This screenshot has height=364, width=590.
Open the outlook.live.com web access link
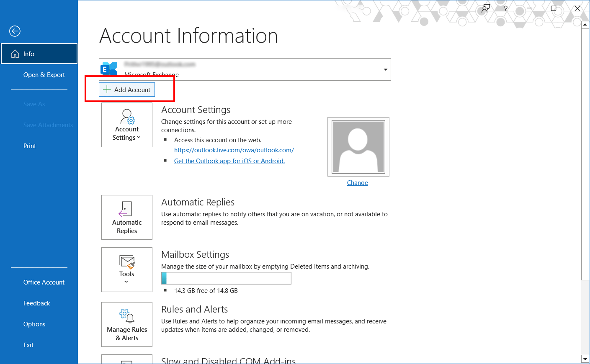coord(234,150)
